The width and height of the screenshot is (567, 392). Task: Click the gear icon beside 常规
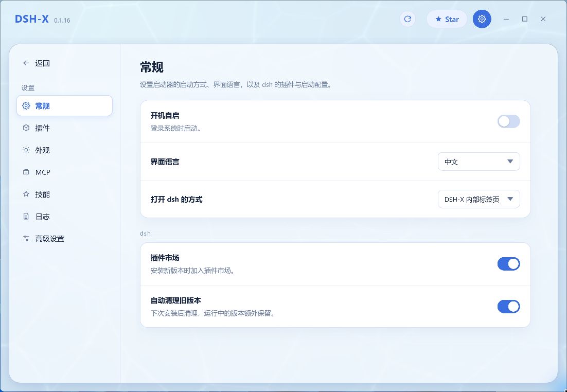point(26,105)
